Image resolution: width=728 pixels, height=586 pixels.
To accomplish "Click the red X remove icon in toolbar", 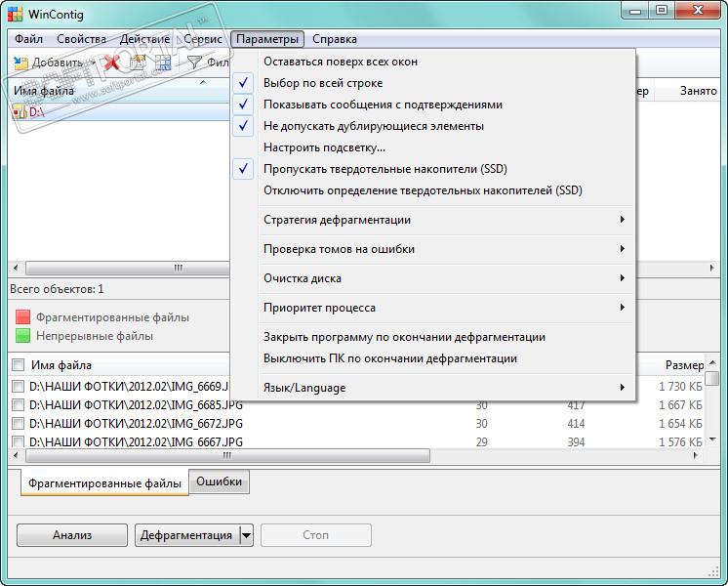I will click(x=112, y=63).
